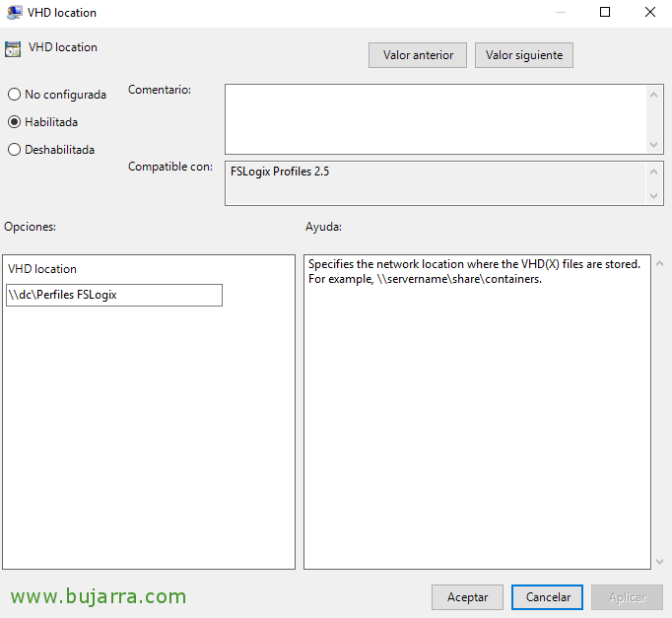Click the Comentario box scroll up arrow

click(653, 95)
